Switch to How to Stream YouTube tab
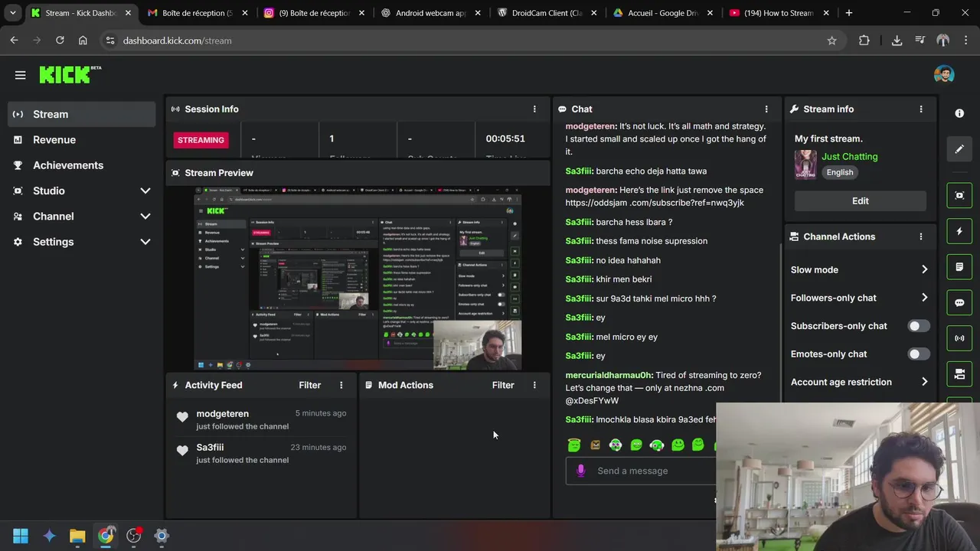Image resolution: width=980 pixels, height=551 pixels. click(x=779, y=13)
